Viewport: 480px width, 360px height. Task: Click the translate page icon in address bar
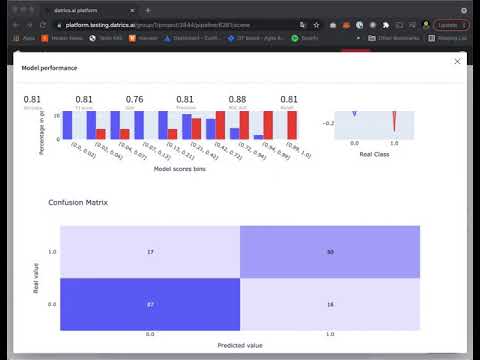(302, 25)
